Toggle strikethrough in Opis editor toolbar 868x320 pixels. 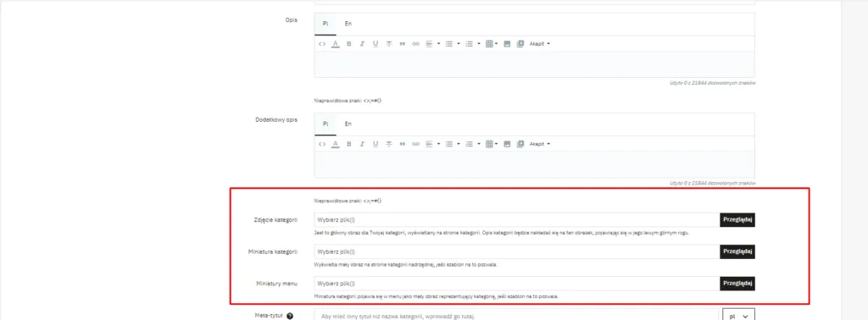click(389, 44)
